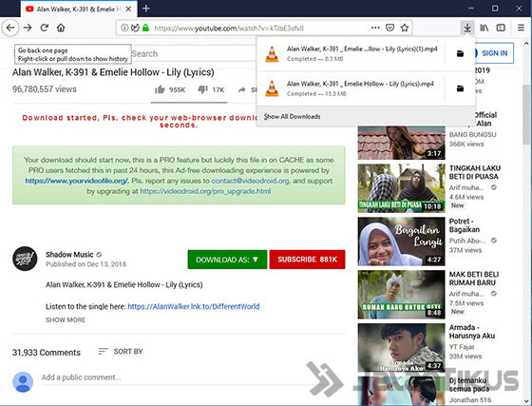Open the 13.3 MB VLC download file
Image resolution: width=532 pixels, height=406 pixels.
(351, 88)
